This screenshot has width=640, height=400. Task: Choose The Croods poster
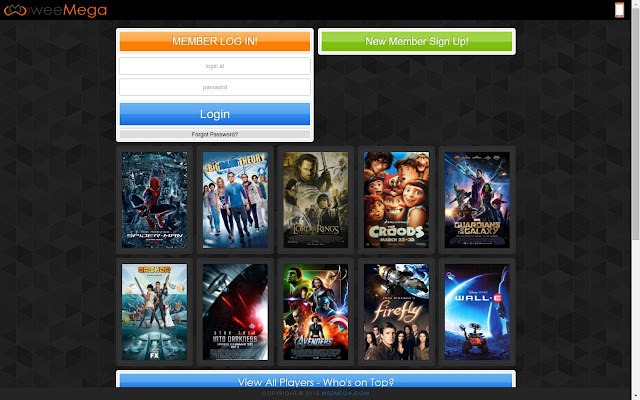point(396,200)
